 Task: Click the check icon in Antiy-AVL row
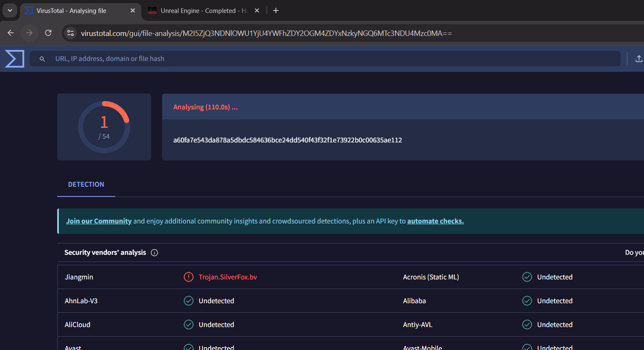(527, 325)
